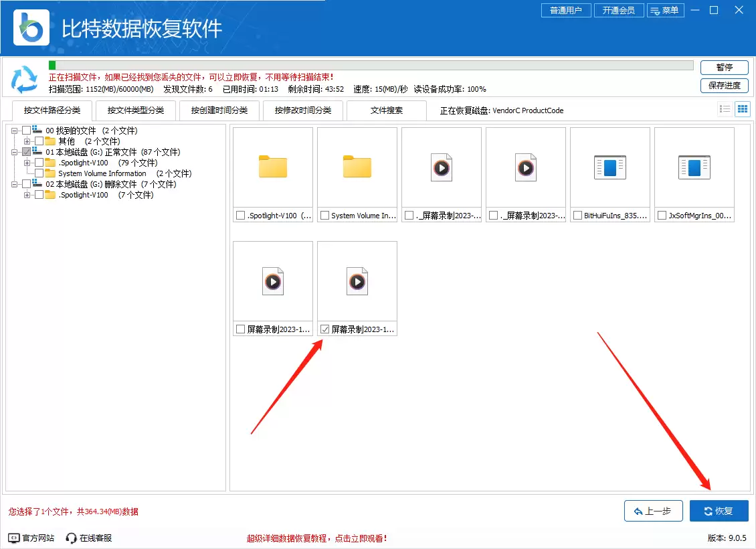Toggle checkbox for 00 找到的文件 tree node
Viewport: 756px width, 549px height.
(27, 131)
